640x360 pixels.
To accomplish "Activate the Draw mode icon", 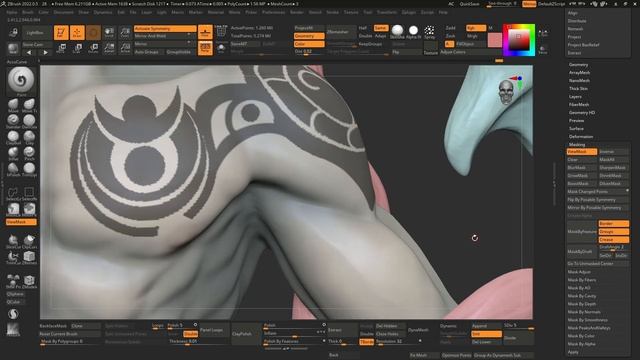I will [77, 33].
